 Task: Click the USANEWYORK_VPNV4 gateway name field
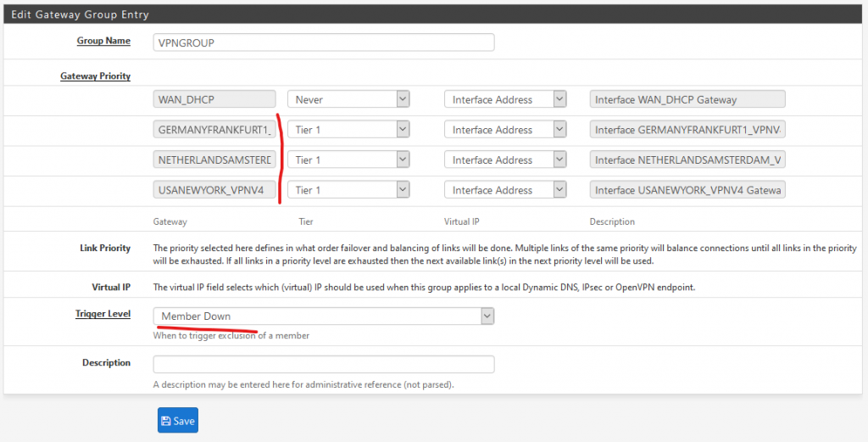pyautogui.click(x=214, y=190)
